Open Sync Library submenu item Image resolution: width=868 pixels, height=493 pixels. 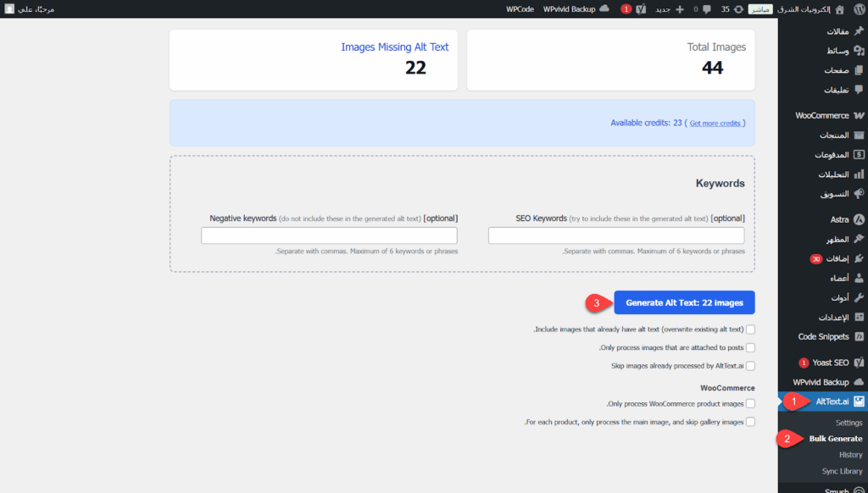842,471
